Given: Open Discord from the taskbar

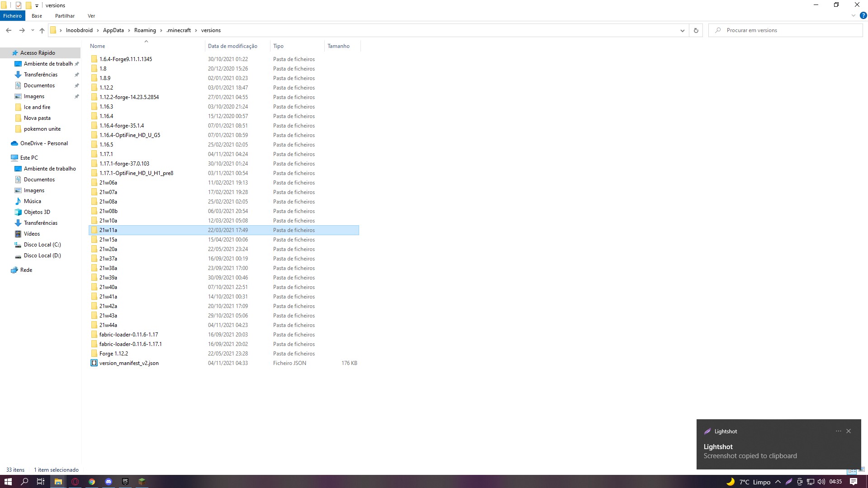Looking at the screenshot, I should tap(109, 482).
